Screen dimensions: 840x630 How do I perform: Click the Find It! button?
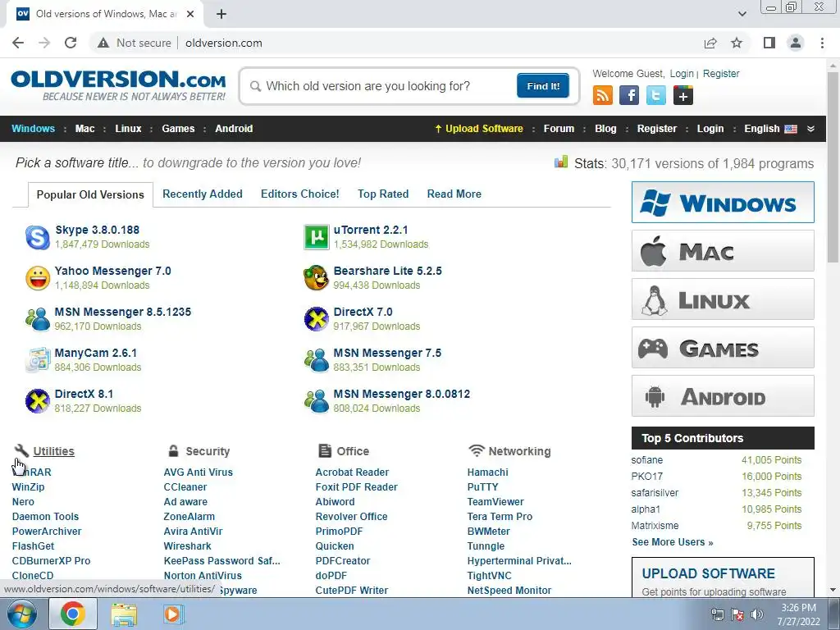[x=543, y=85]
